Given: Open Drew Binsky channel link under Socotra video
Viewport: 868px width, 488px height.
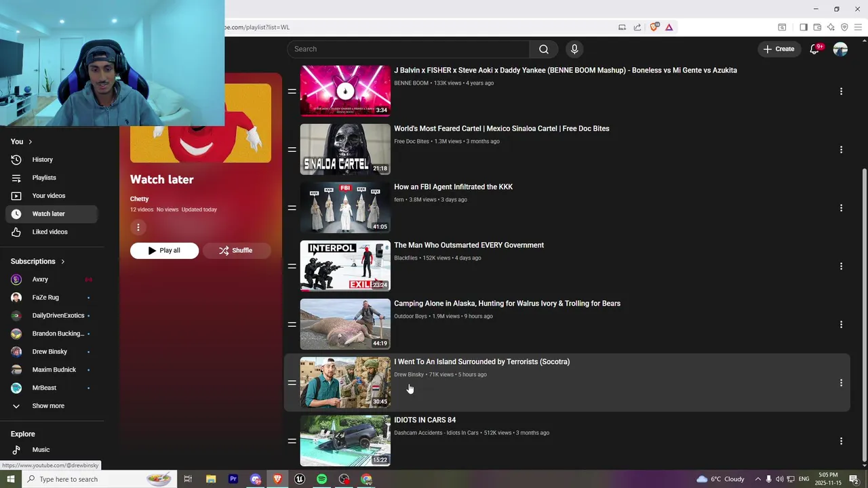Looking at the screenshot, I should [408, 375].
